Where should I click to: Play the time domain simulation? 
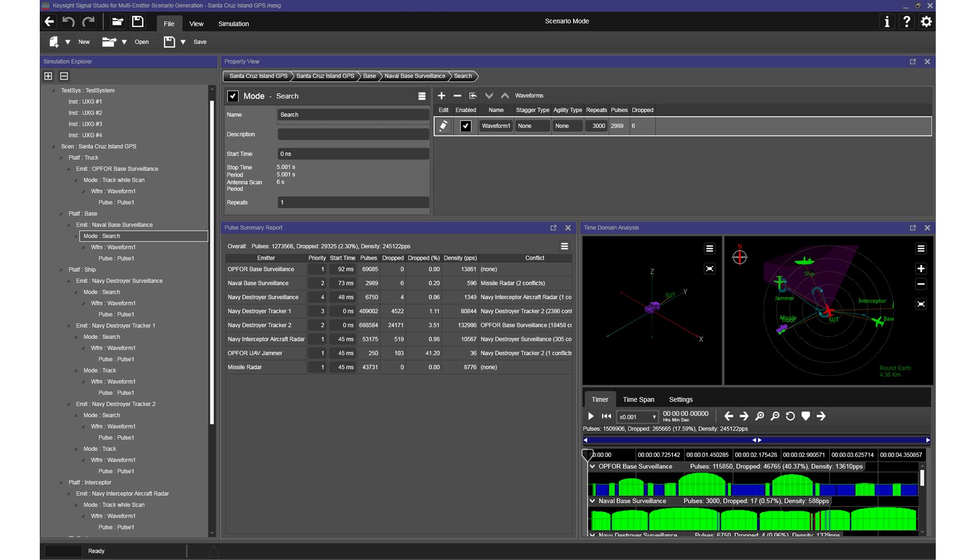tap(591, 416)
